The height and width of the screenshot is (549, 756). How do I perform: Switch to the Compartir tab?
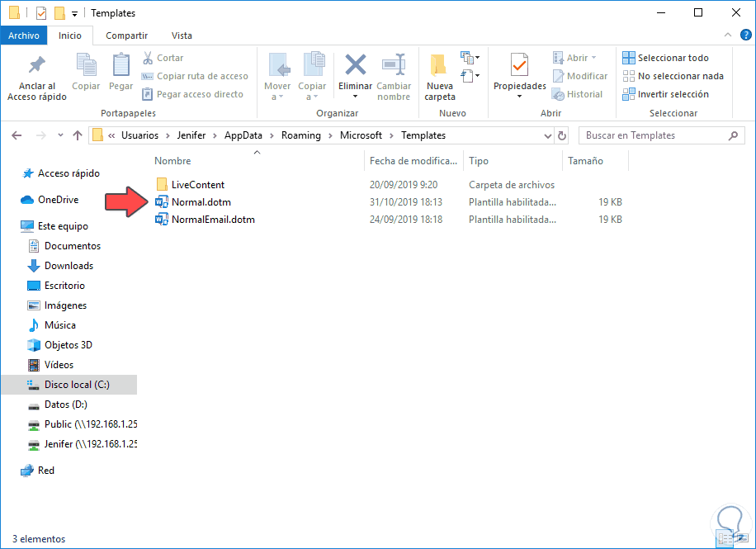click(x=127, y=35)
